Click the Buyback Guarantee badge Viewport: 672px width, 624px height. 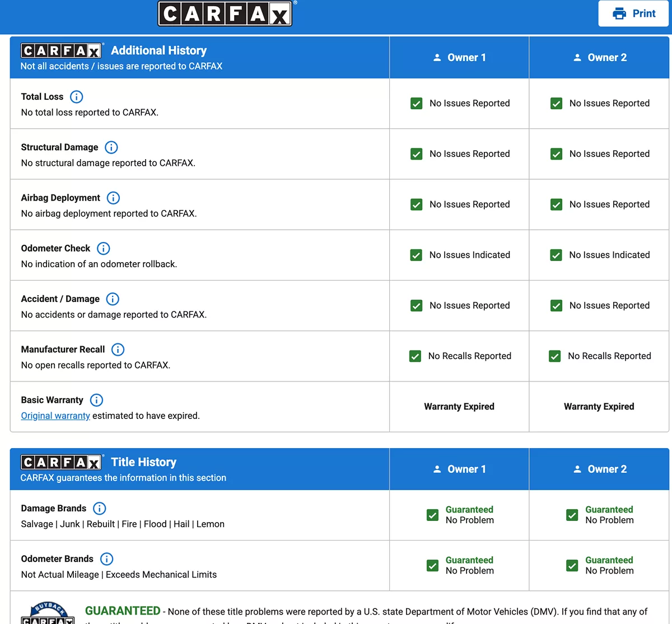(x=48, y=614)
